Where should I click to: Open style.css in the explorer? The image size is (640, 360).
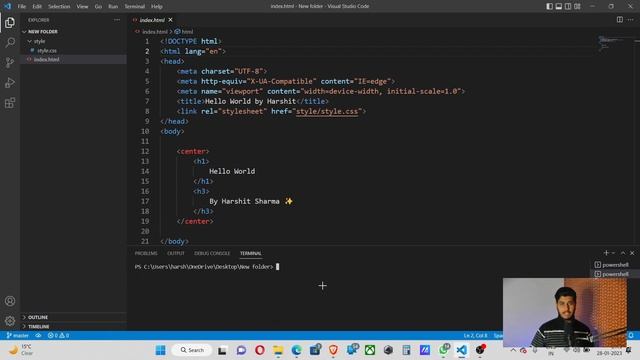pyautogui.click(x=47, y=51)
